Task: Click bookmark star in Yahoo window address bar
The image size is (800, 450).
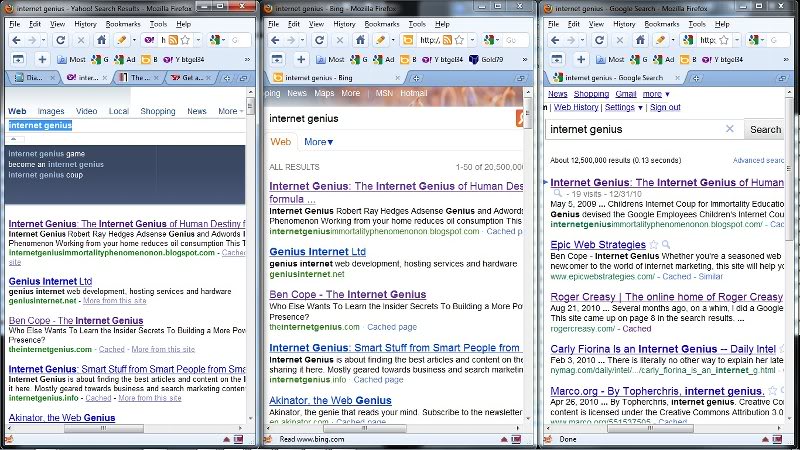Action: point(185,40)
